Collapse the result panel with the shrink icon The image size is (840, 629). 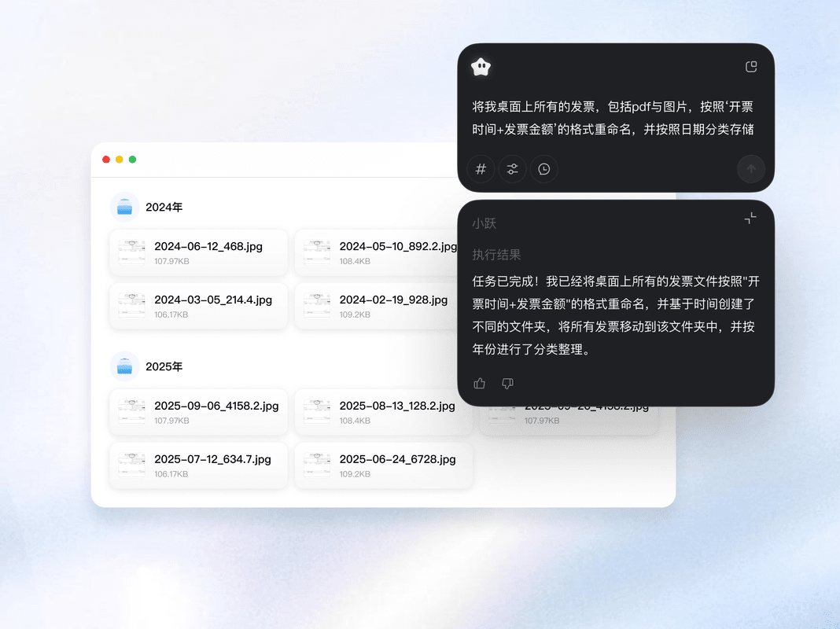pos(750,218)
